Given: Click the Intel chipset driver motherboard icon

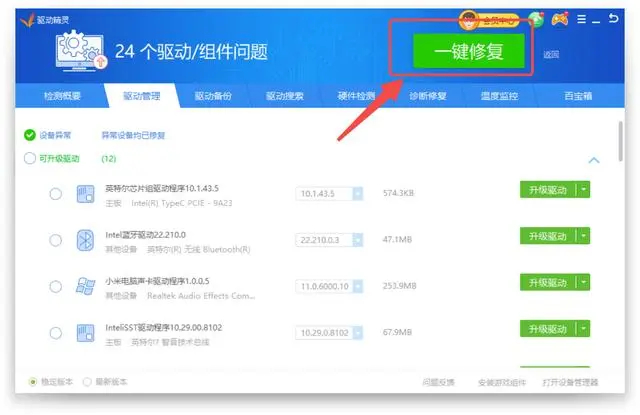Looking at the screenshot, I should tap(86, 193).
